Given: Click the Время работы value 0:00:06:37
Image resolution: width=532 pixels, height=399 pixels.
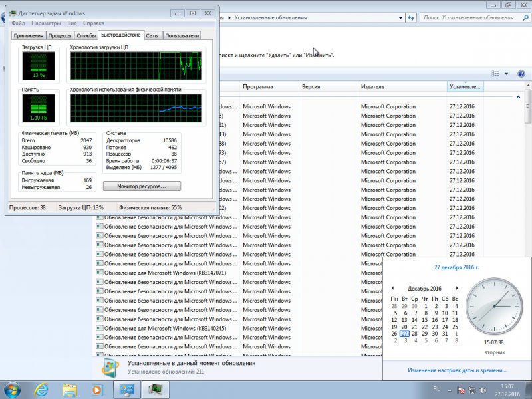Looking at the screenshot, I should click(x=164, y=161).
